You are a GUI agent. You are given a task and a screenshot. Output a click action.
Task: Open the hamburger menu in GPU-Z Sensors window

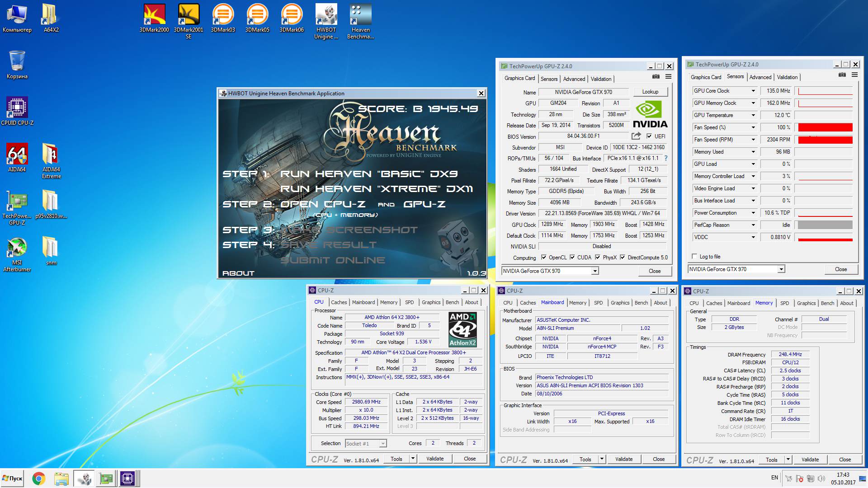click(x=854, y=75)
